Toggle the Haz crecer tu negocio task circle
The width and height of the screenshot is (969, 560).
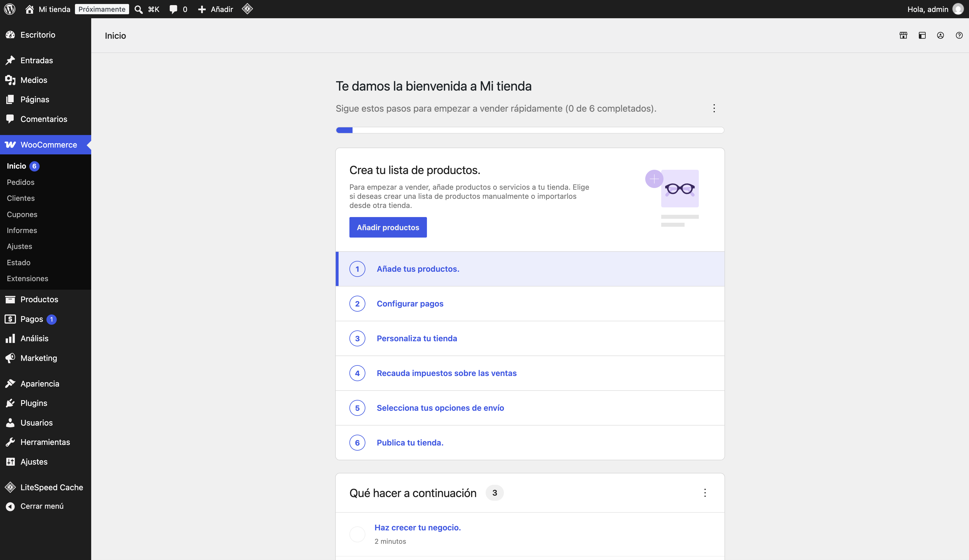click(357, 534)
